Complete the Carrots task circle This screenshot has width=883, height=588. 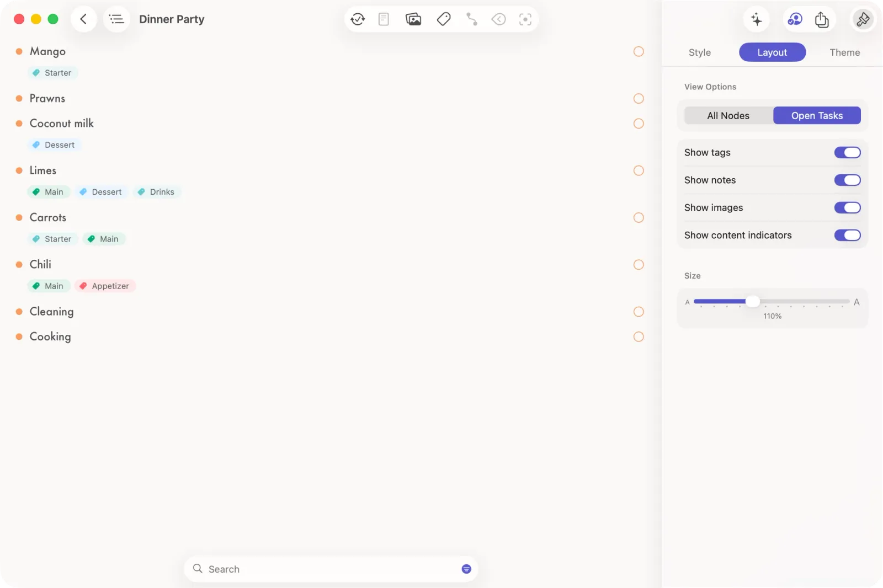(x=639, y=217)
